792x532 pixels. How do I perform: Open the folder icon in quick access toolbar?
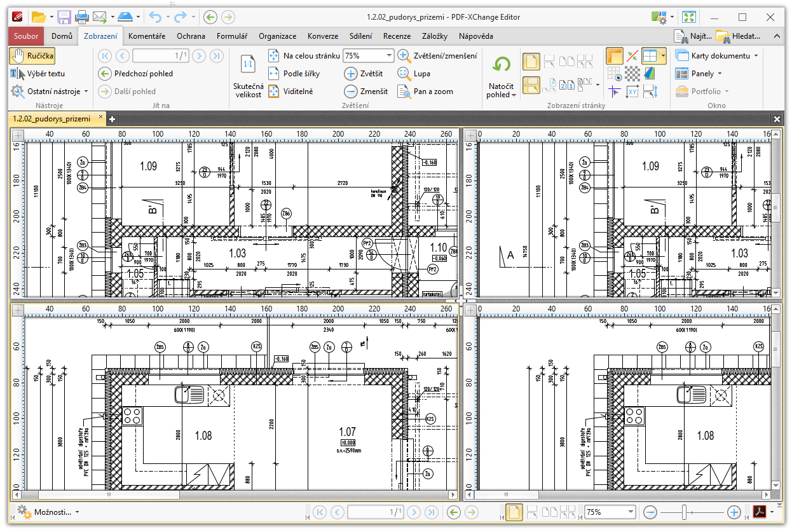click(38, 17)
